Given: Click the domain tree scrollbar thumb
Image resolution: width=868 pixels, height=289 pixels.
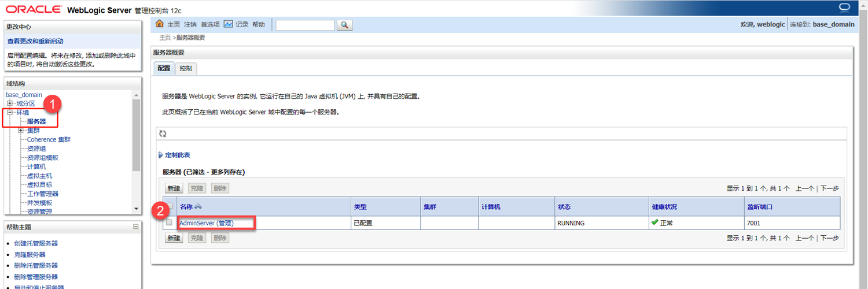Looking at the screenshot, I should [x=137, y=135].
